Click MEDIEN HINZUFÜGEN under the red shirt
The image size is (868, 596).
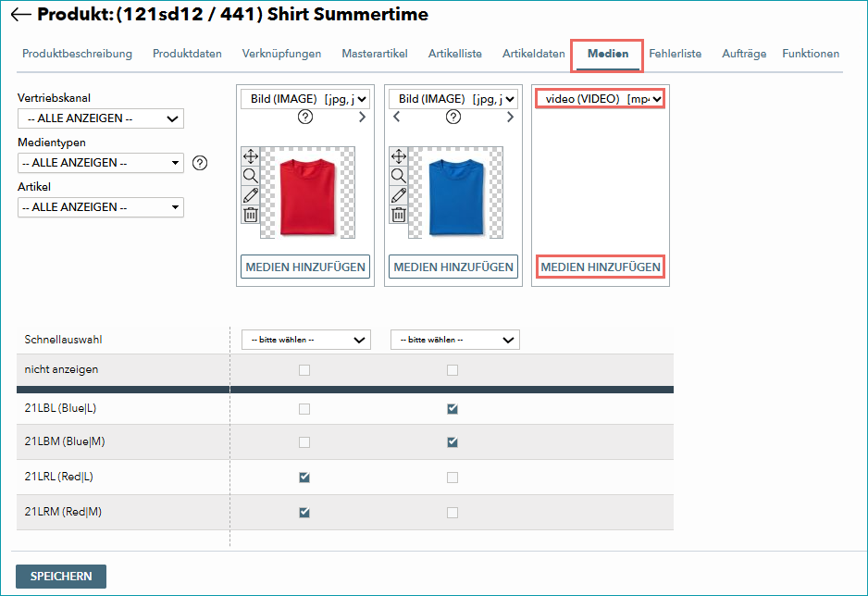pos(305,267)
